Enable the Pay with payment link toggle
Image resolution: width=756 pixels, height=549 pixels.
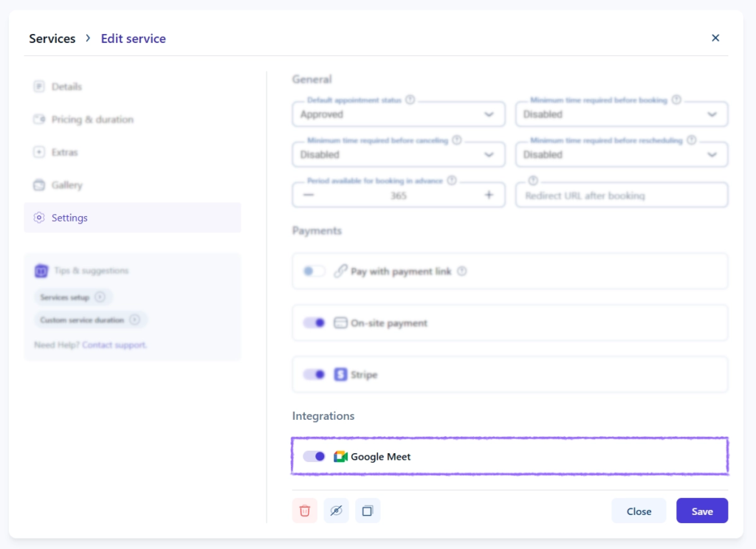(x=314, y=272)
